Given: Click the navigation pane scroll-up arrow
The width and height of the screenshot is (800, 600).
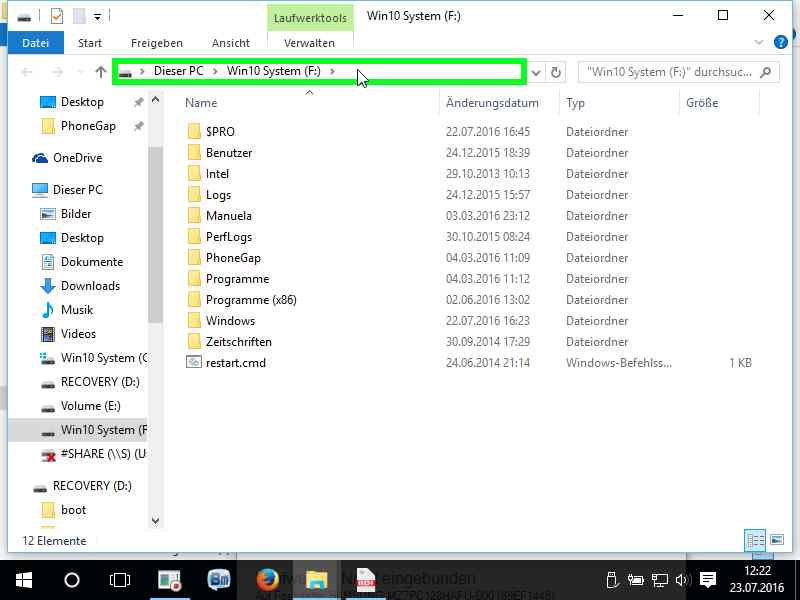Looking at the screenshot, I should tap(156, 100).
